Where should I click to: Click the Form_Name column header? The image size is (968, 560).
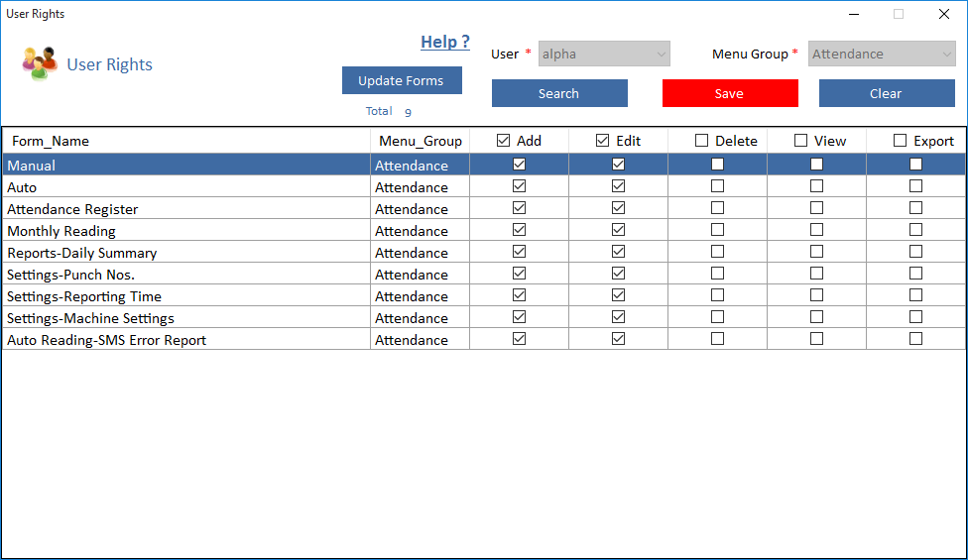51,141
